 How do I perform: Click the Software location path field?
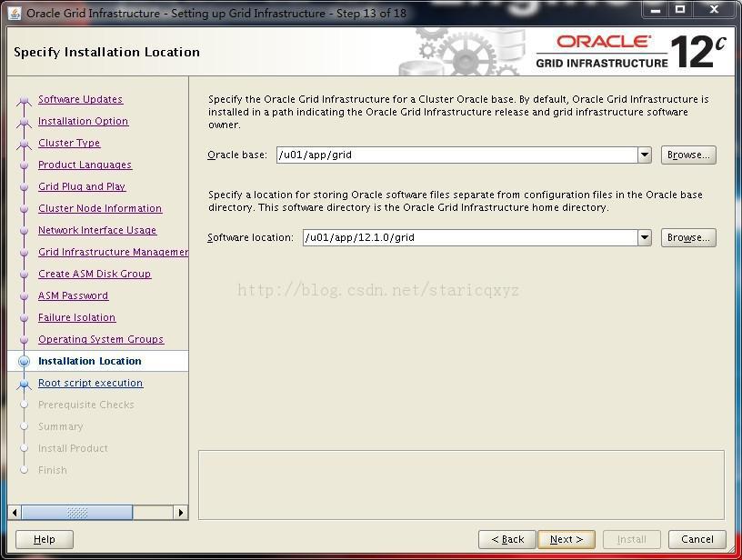point(470,237)
